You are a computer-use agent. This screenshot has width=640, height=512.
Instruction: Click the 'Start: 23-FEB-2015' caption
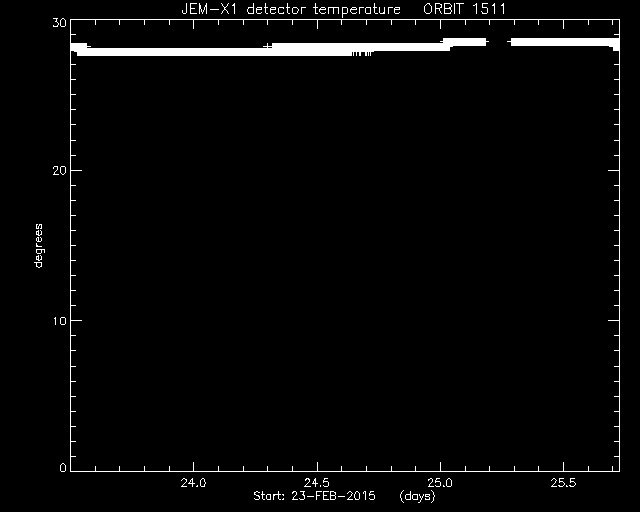pos(314,496)
